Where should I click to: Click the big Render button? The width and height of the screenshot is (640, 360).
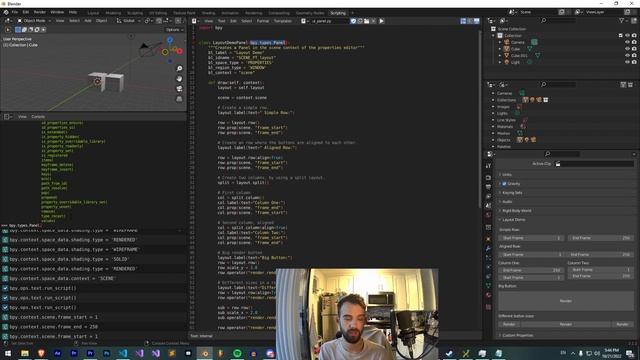tap(566, 301)
